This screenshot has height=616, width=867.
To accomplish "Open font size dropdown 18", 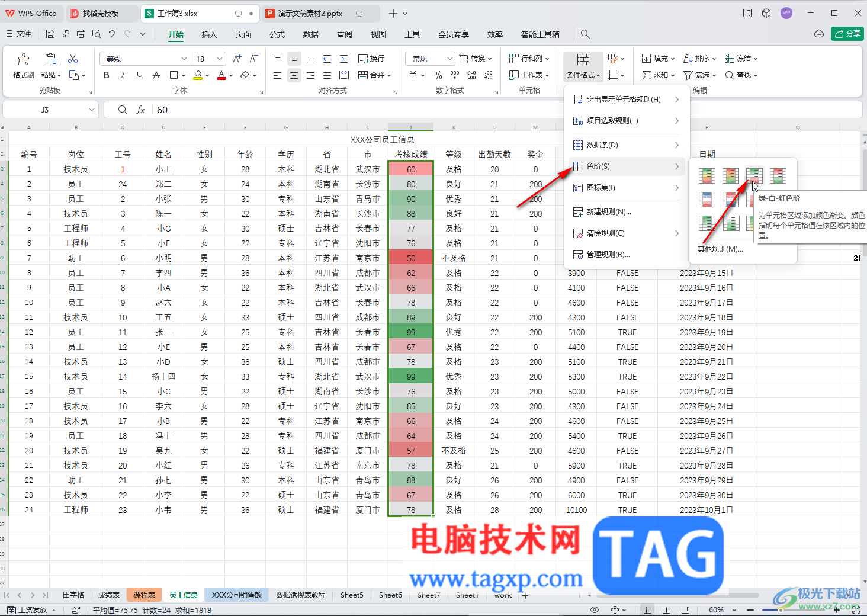I will [x=220, y=59].
